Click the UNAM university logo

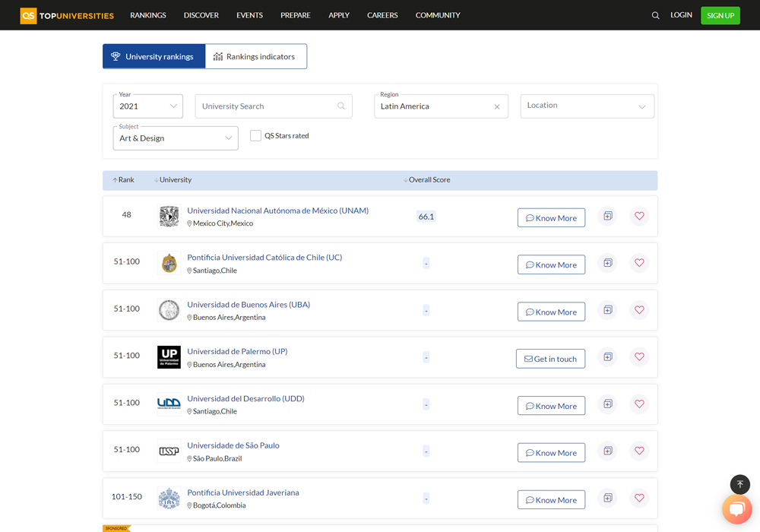[169, 216]
